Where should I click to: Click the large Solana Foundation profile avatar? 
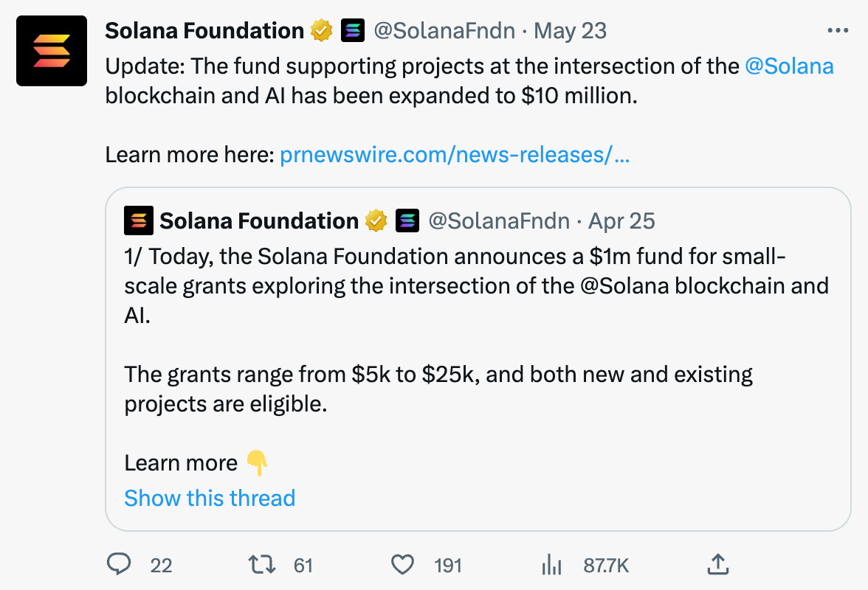click(x=52, y=51)
